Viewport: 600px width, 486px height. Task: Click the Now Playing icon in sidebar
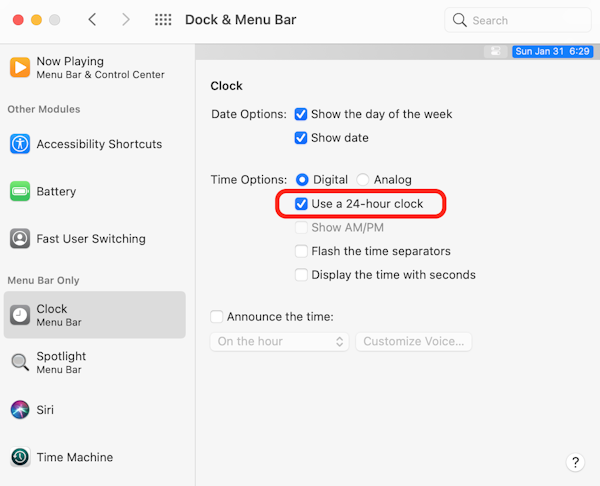pyautogui.click(x=20, y=67)
